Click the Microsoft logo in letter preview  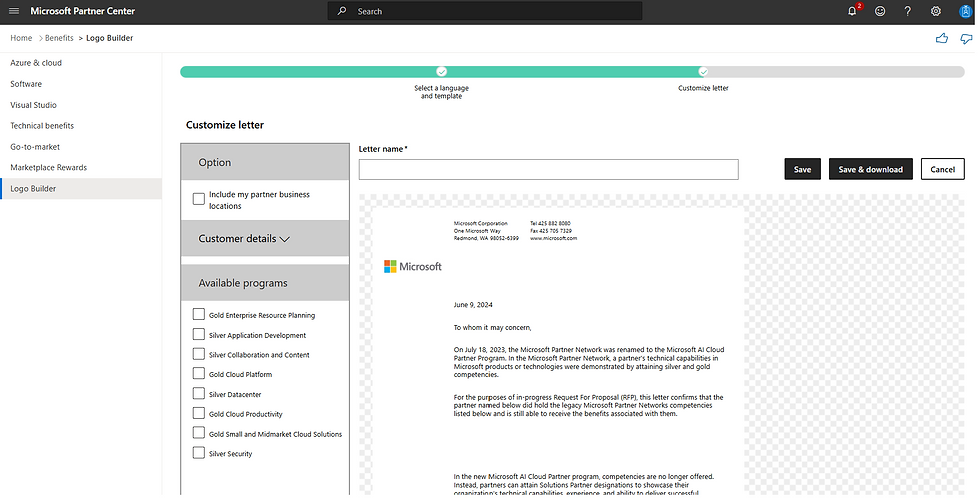[x=412, y=267]
